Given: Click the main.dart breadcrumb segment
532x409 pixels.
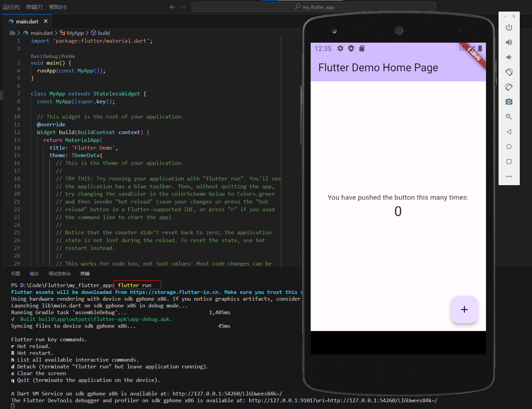Looking at the screenshot, I should 38,33.
